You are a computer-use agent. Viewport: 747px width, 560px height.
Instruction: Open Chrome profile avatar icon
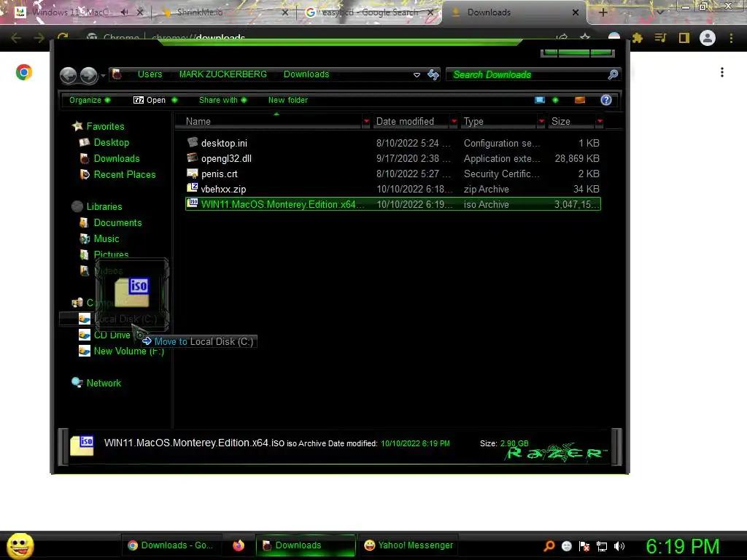point(708,38)
